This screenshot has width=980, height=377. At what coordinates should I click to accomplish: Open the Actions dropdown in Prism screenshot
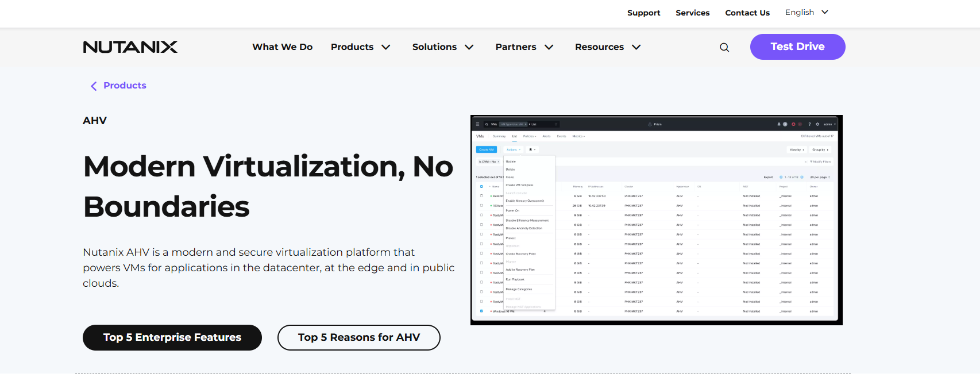pyautogui.click(x=514, y=149)
